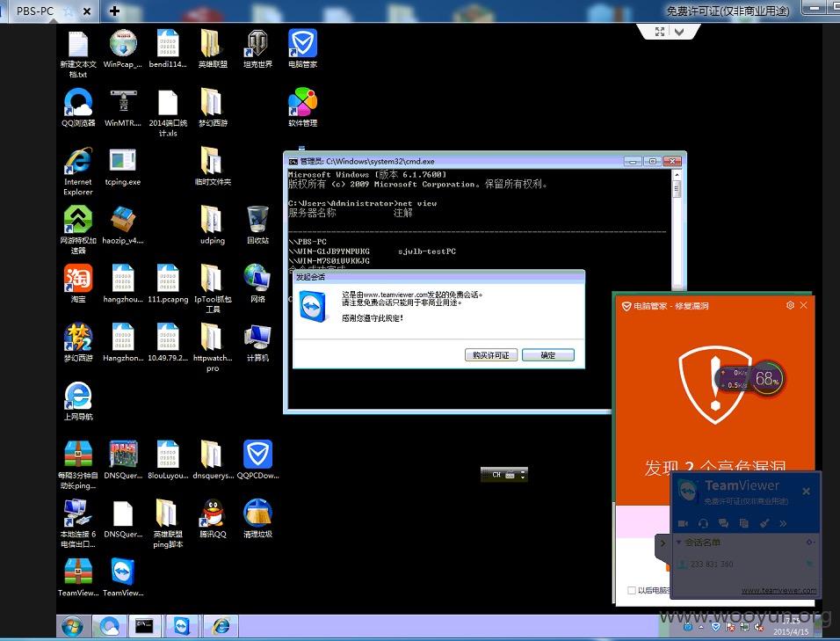Select the TeamViewer blue desktop icon
Viewport: 840px width, 641px height.
click(123, 577)
